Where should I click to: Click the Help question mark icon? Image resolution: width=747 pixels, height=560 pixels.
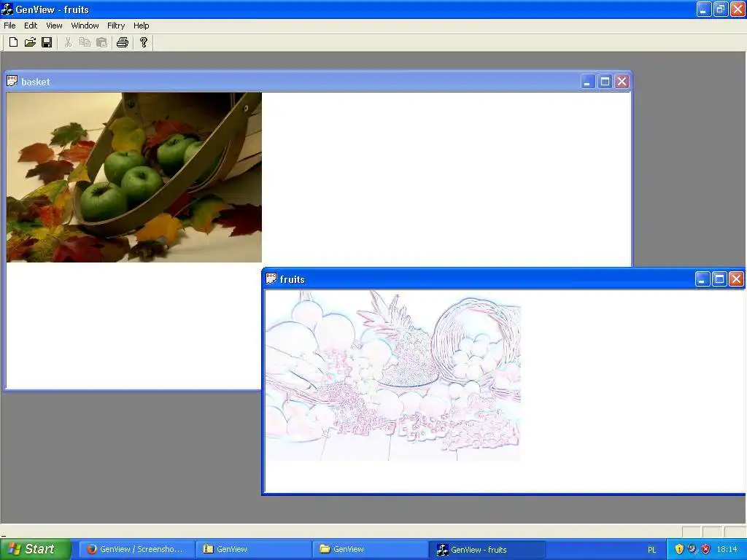click(x=144, y=42)
